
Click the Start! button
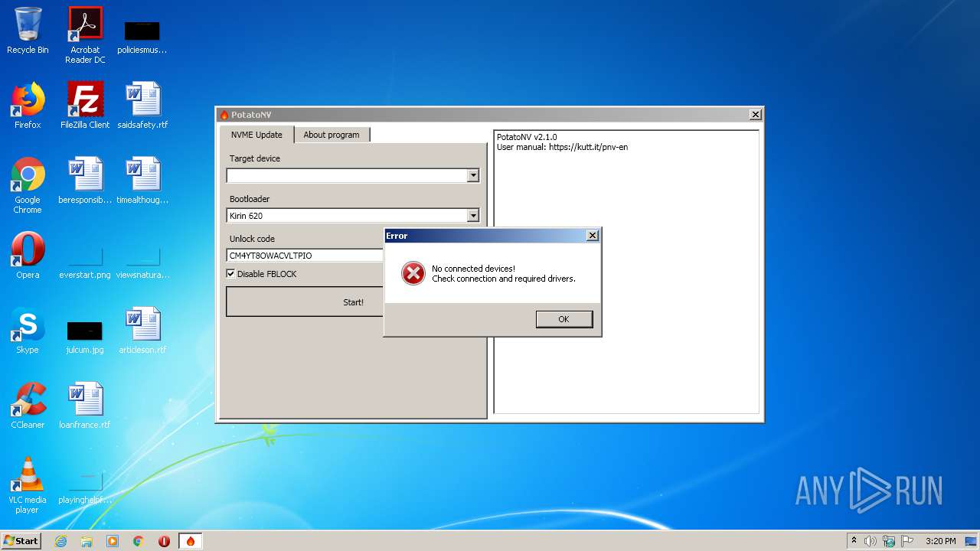pyautogui.click(x=306, y=302)
